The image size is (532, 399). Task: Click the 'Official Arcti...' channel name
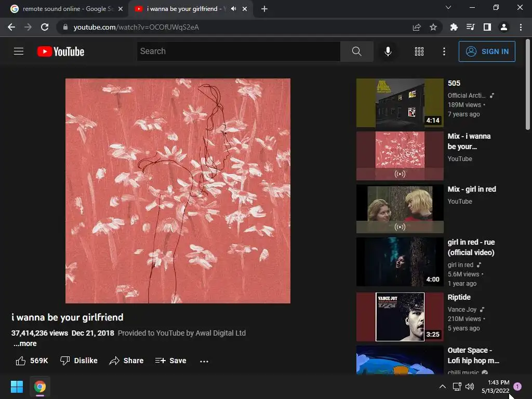click(466, 96)
